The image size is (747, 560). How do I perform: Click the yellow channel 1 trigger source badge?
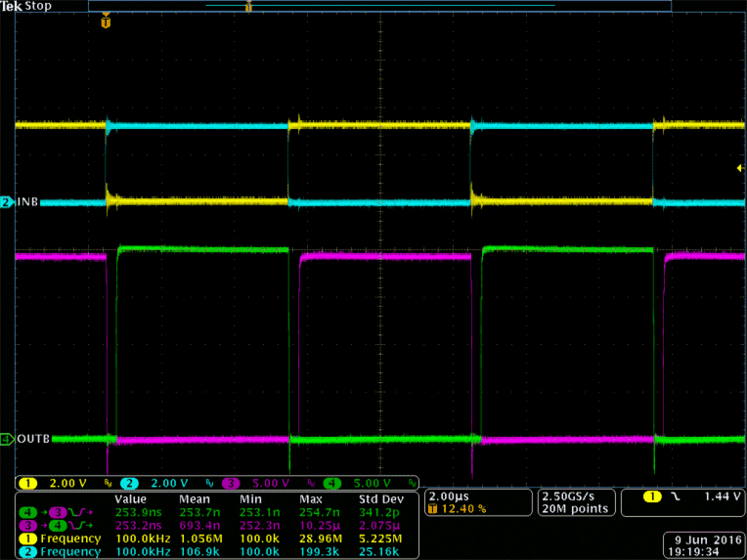click(652, 496)
